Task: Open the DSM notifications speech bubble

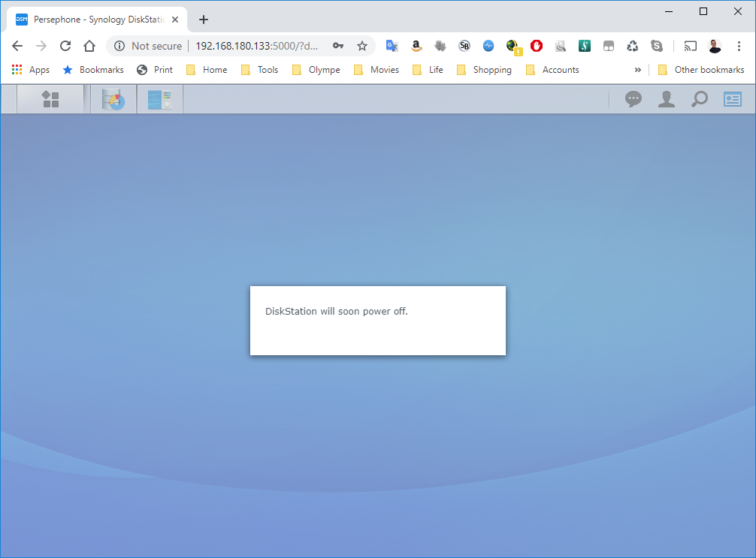Action: (633, 99)
